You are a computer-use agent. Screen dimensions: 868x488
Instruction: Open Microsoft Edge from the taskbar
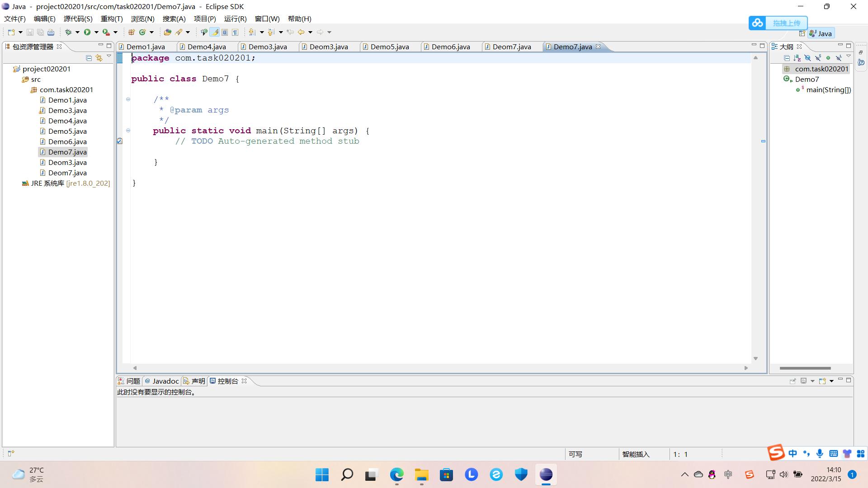(396, 474)
